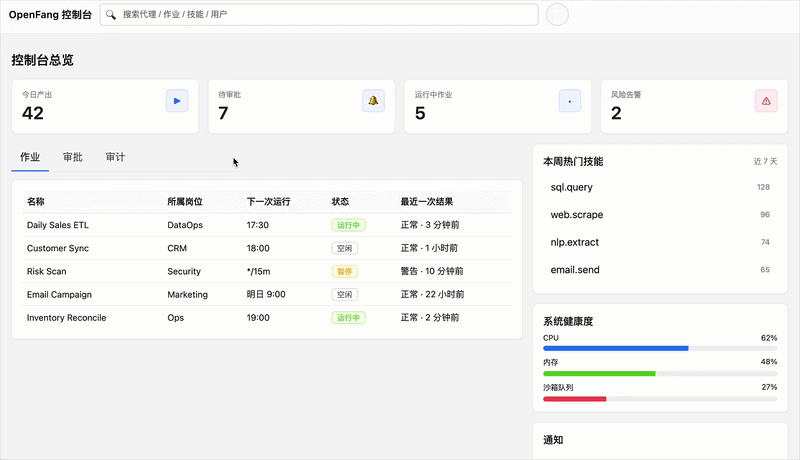Viewport: 800px width, 460px height.
Task: Select the web.scrape skill entry
Action: 577,215
